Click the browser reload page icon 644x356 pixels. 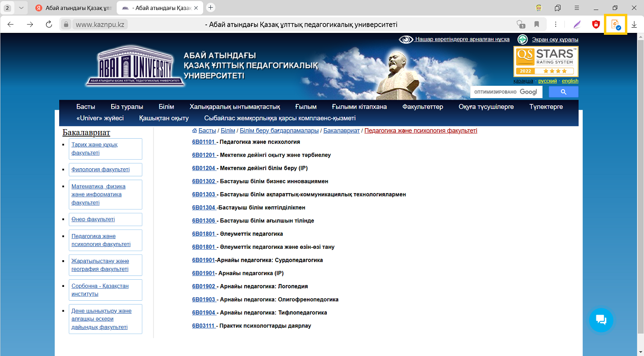click(49, 24)
